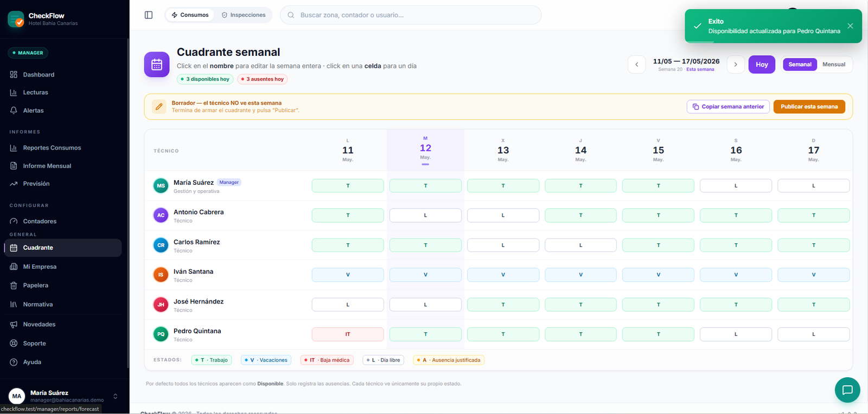868x414 pixels.
Task: Jump to today with Hoy button
Action: pyautogui.click(x=762, y=64)
